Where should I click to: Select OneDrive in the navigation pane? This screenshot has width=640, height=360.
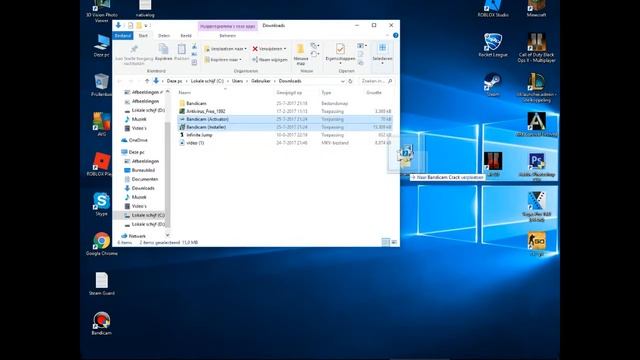138,140
